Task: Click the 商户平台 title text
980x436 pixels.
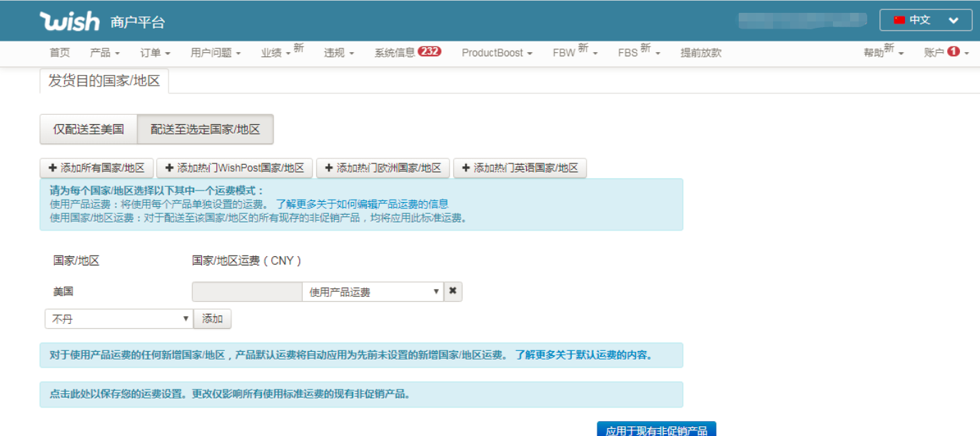Action: [x=138, y=22]
